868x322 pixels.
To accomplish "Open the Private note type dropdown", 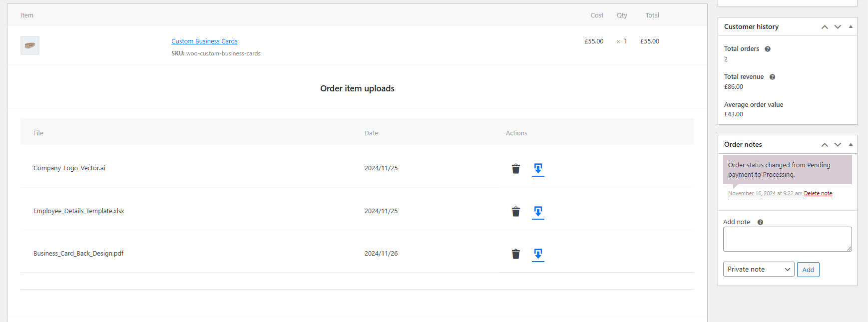I will click(759, 269).
